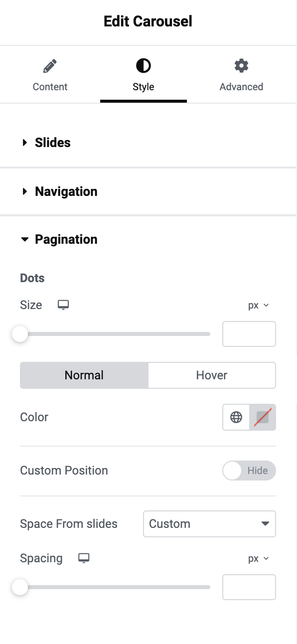
Task: Click the Spacing value input field
Action: pyautogui.click(x=249, y=587)
